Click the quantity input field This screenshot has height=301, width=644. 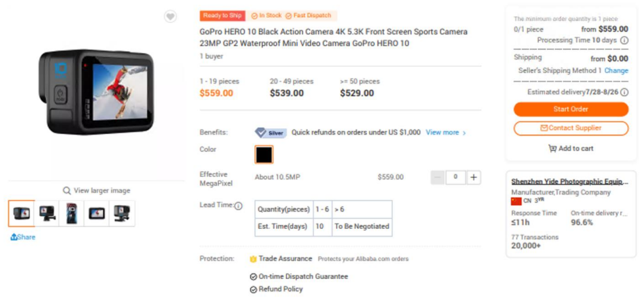click(x=456, y=177)
